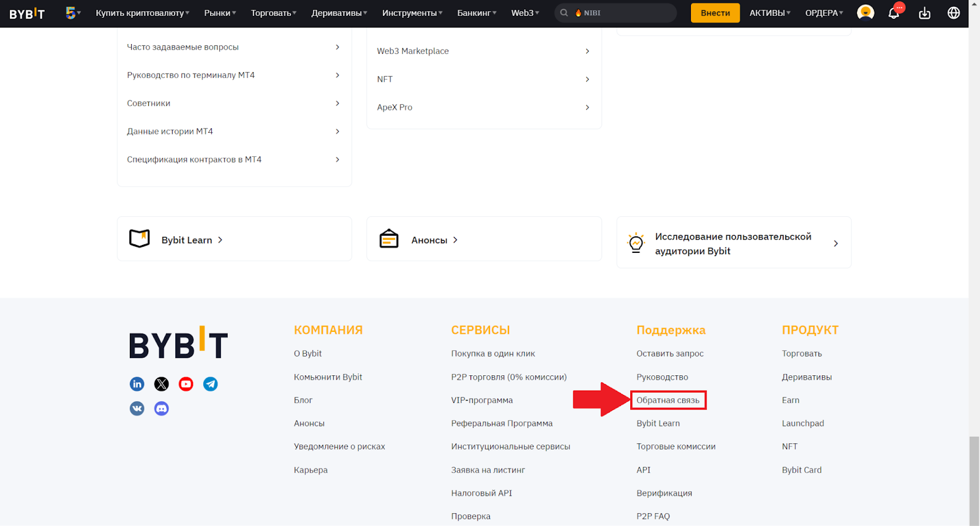
Task: Click Уведомление о рисках link
Action: 339,447
